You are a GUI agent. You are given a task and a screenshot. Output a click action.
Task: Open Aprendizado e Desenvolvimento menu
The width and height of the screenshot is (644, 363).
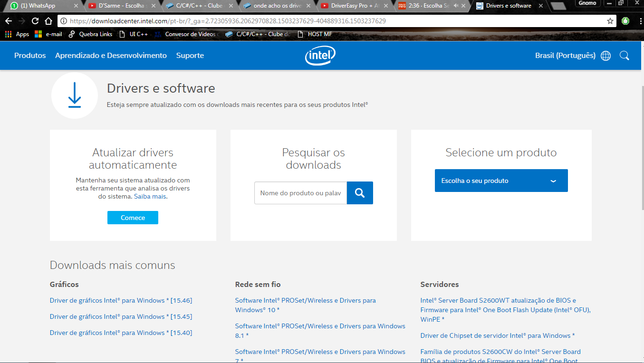pyautogui.click(x=111, y=56)
